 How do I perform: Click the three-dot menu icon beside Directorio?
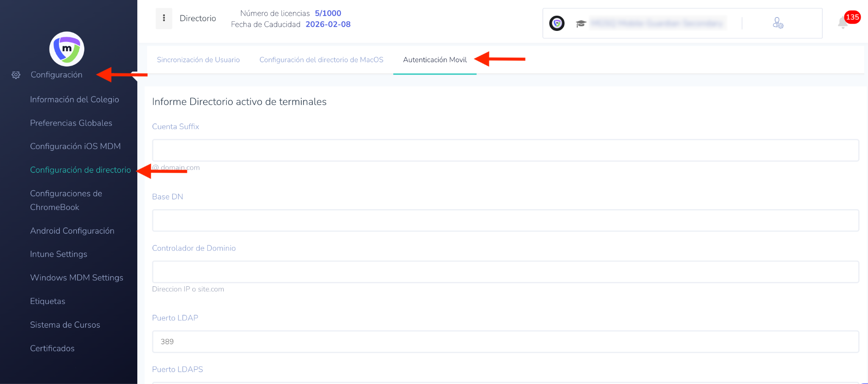coord(164,18)
